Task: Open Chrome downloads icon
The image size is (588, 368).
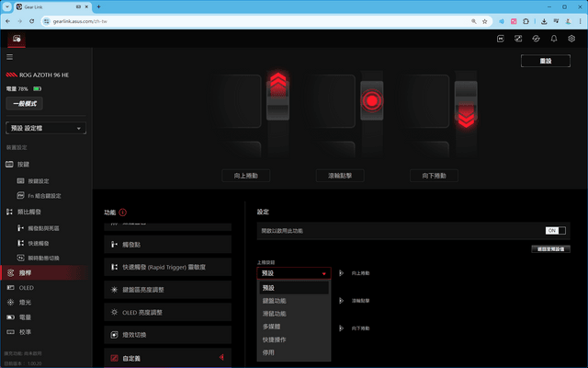Action: coord(544,21)
